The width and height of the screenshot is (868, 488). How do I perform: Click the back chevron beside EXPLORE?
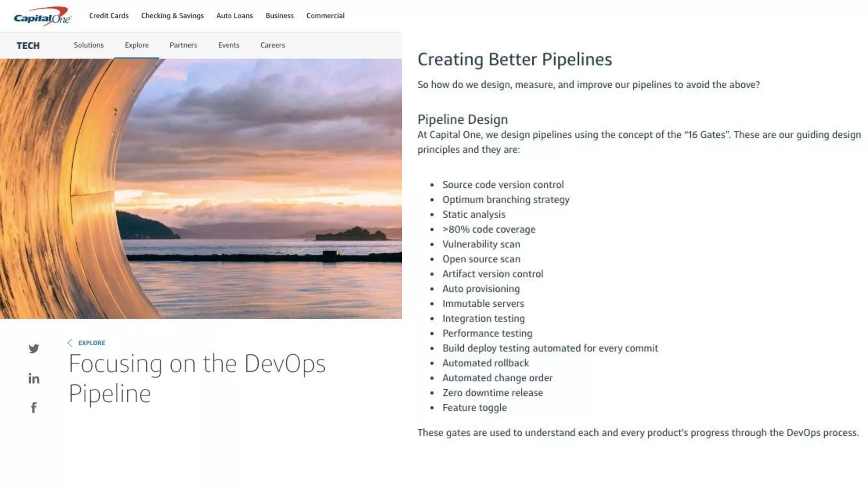tap(70, 343)
